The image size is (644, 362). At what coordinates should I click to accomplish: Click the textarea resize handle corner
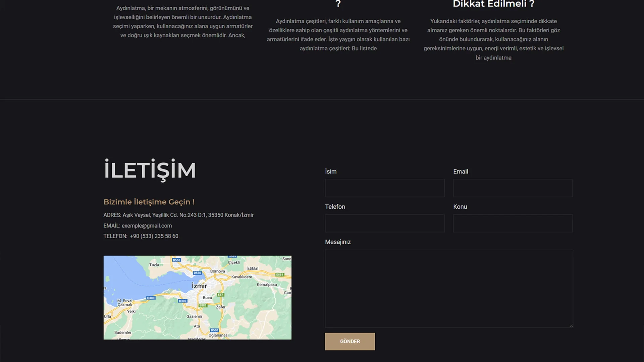click(x=571, y=325)
